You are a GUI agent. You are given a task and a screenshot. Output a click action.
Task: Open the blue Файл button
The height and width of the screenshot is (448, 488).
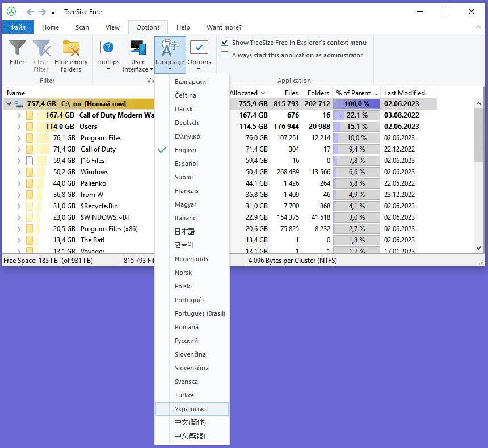click(x=18, y=27)
